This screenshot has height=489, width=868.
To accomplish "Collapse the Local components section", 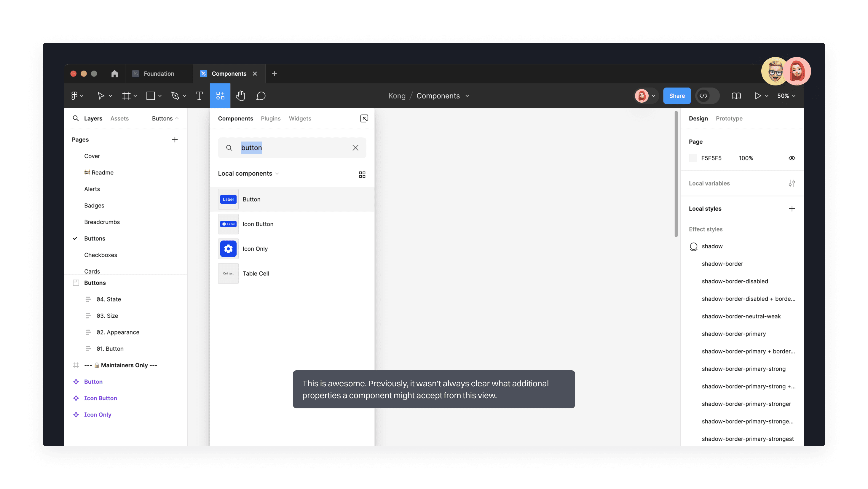I will 277,173.
